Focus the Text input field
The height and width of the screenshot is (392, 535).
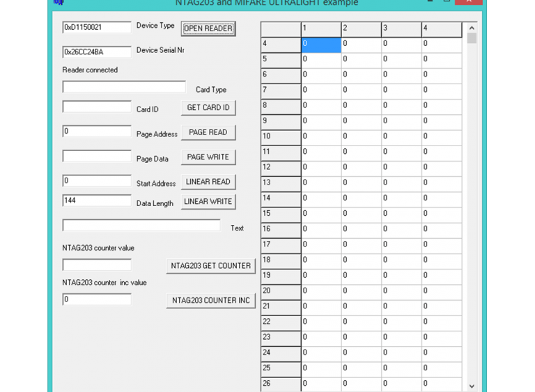tap(141, 225)
